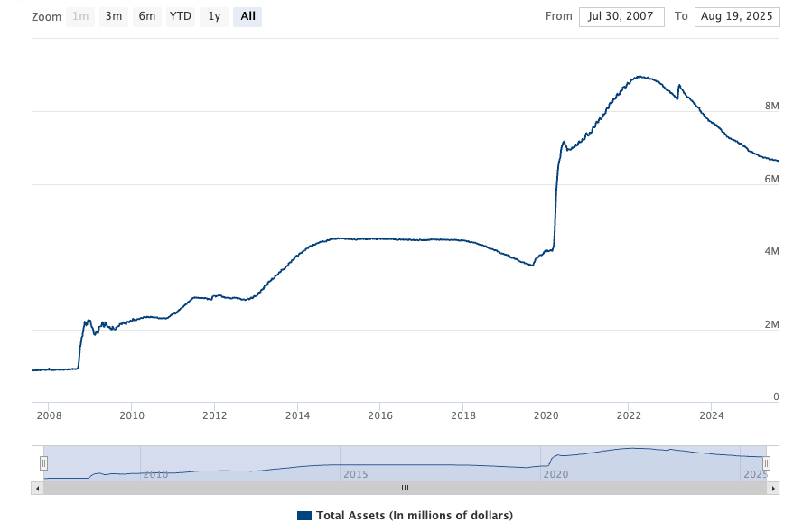Click the 2014 x-axis label

(x=297, y=415)
